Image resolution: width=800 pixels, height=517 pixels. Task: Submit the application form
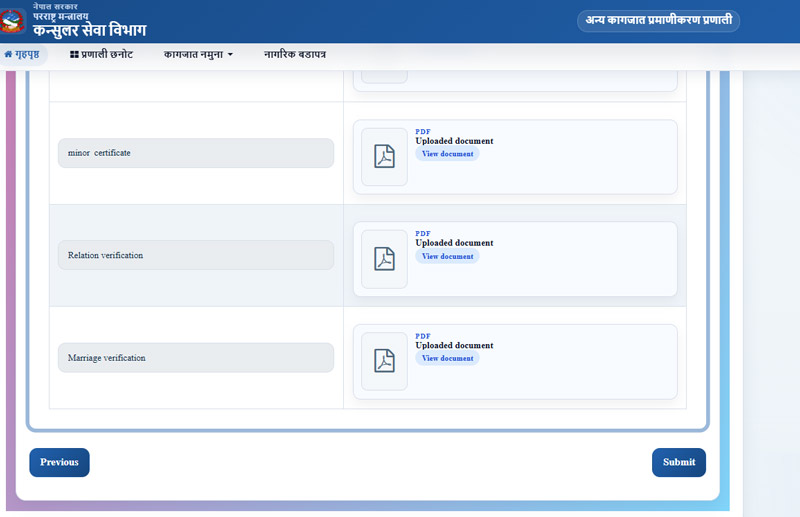coord(679,462)
